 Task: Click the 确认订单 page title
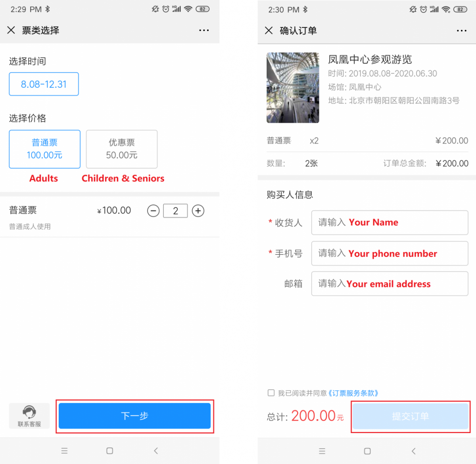pyautogui.click(x=298, y=31)
